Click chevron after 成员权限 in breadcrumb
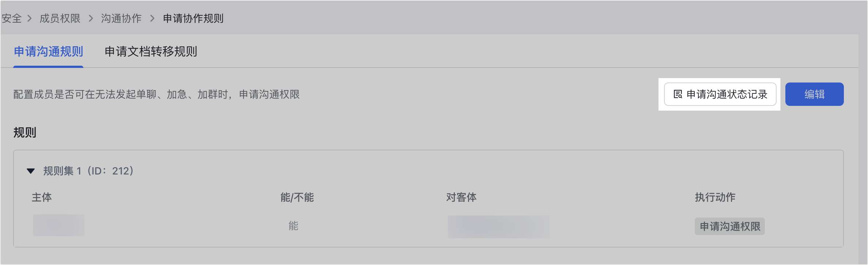868x265 pixels. pyautogui.click(x=91, y=18)
